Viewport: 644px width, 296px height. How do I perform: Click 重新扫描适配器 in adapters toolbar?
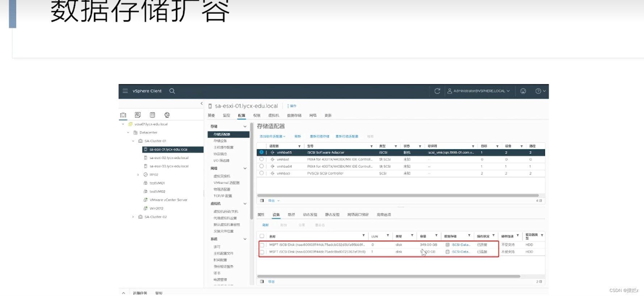pos(347,136)
